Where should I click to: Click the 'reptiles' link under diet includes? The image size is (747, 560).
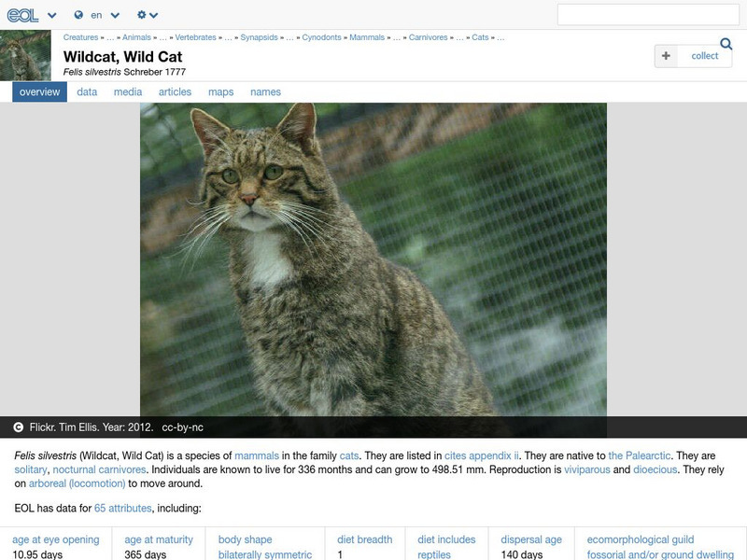click(433, 553)
